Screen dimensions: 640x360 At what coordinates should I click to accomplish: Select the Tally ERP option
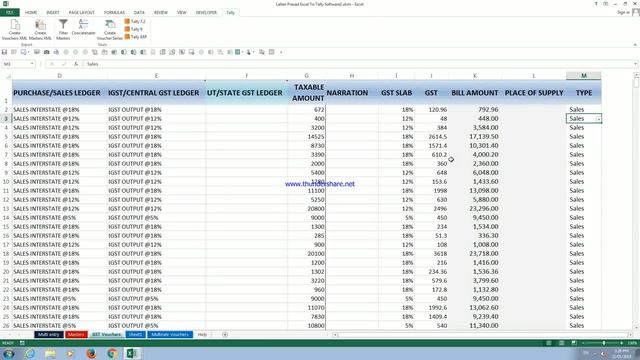(x=136, y=37)
